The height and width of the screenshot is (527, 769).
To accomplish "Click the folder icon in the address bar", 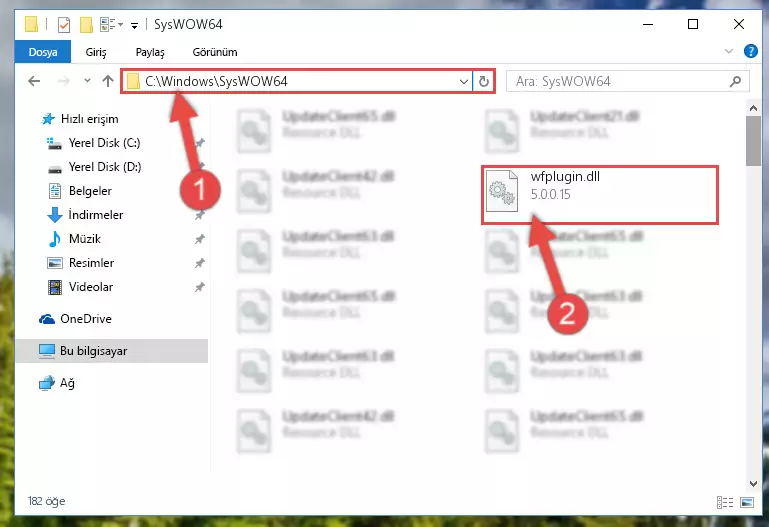I will pos(133,81).
